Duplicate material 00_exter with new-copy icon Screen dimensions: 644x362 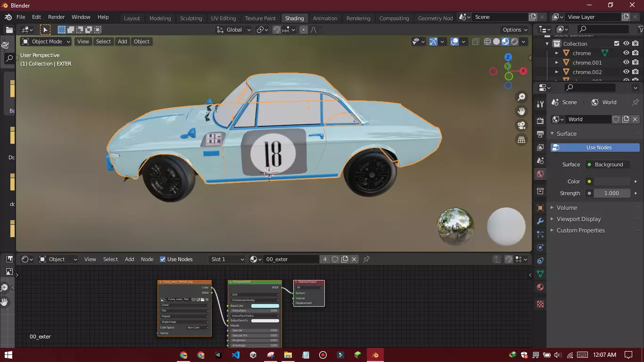[345, 259]
